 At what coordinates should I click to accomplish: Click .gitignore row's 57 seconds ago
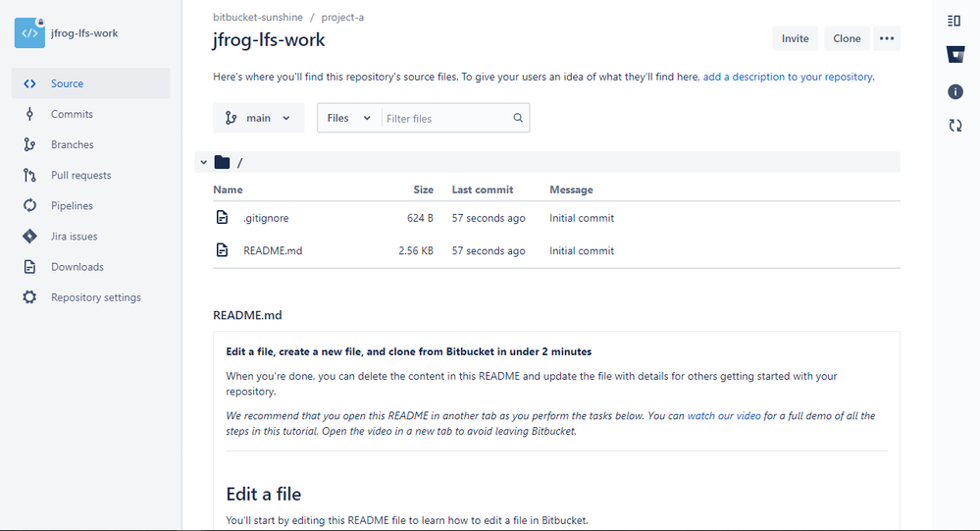pos(489,218)
